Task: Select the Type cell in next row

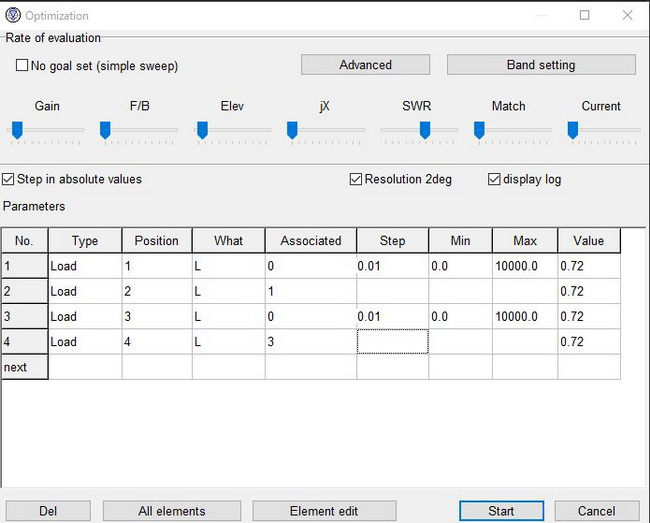Action: [x=84, y=367]
